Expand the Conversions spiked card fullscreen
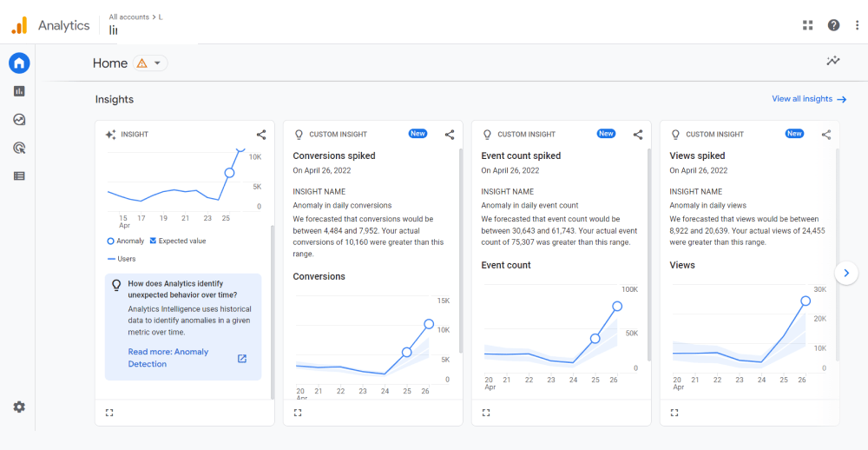The height and width of the screenshot is (450, 868). (297, 413)
